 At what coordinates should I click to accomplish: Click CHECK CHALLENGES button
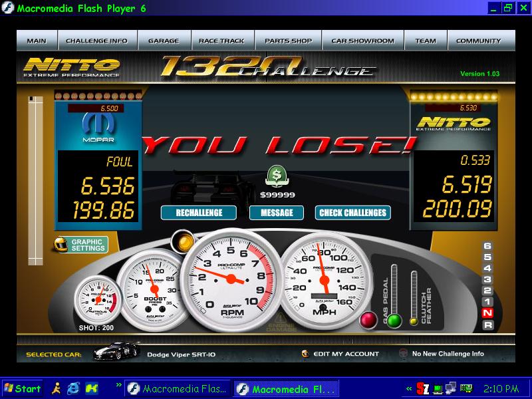tap(353, 213)
